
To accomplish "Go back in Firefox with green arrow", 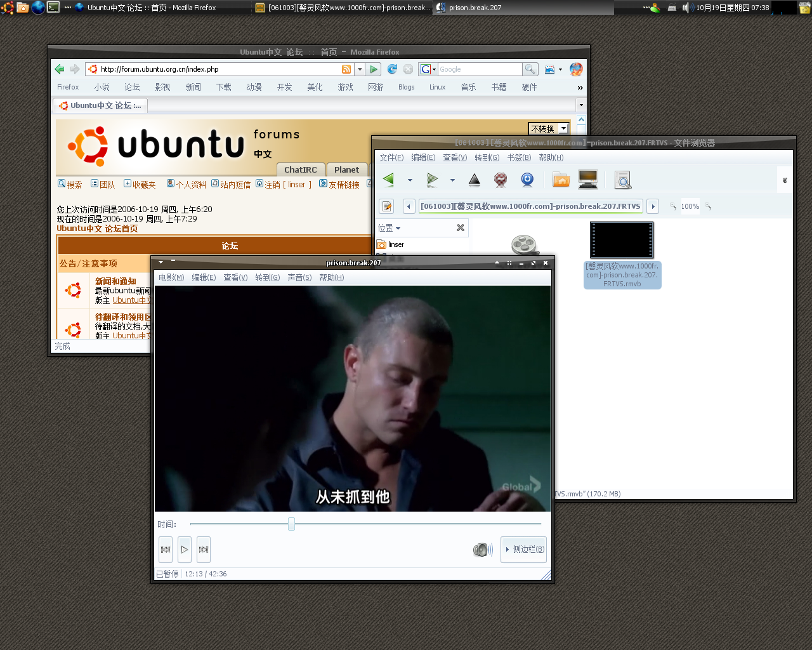I will [x=60, y=69].
